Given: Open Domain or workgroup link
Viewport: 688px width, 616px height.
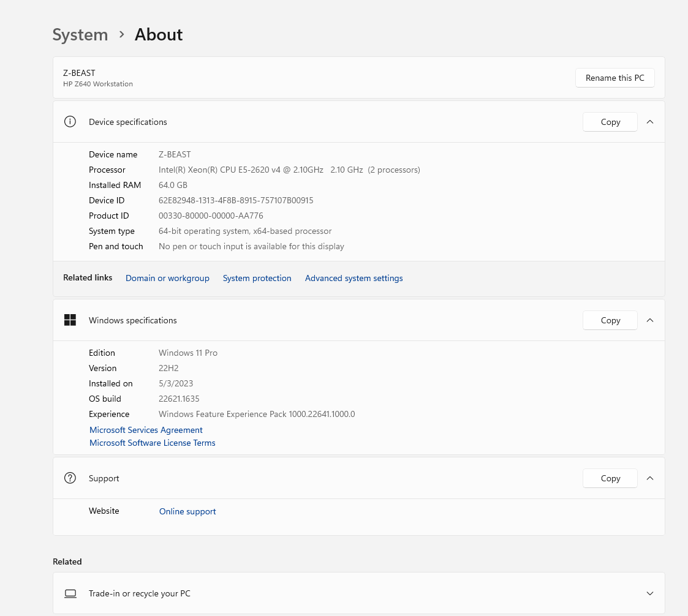Looking at the screenshot, I should [167, 278].
